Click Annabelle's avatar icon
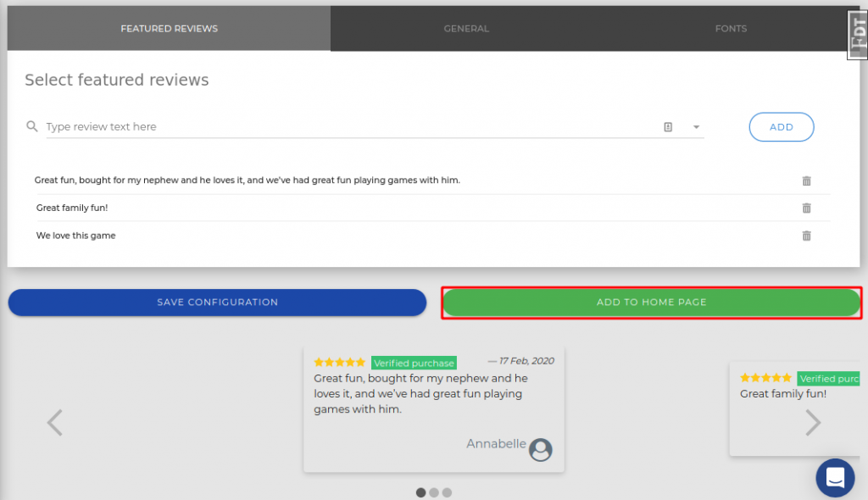 coord(540,450)
